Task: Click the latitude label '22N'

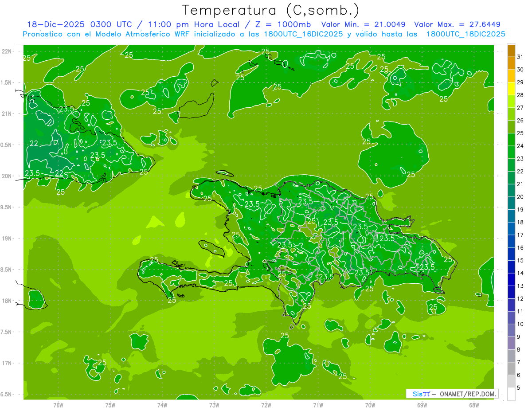Action: click(x=7, y=51)
